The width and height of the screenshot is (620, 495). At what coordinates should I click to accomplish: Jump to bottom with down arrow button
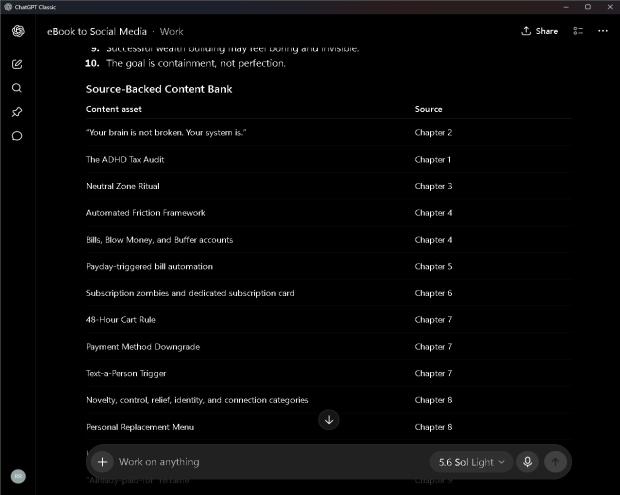329,420
